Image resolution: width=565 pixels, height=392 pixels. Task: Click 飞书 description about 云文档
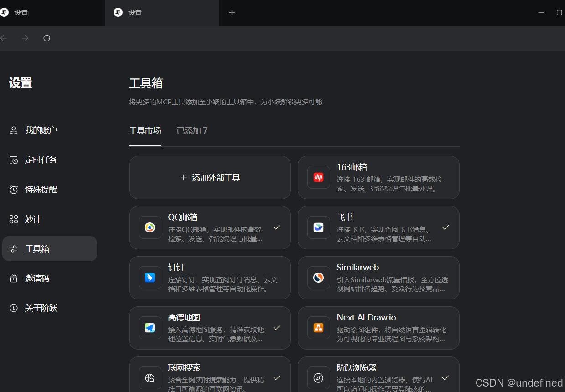pos(384,234)
